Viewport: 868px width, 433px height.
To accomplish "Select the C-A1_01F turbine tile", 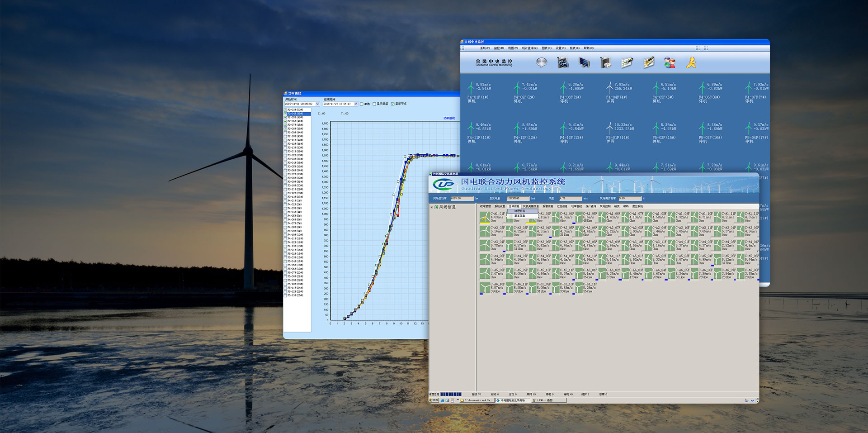I will [x=485, y=218].
